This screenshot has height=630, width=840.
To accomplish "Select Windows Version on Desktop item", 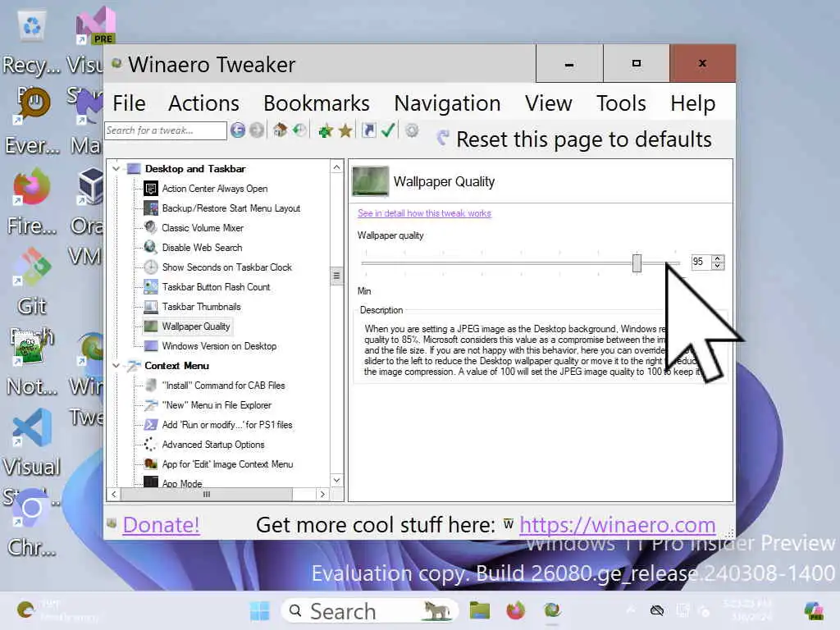I will tap(219, 346).
